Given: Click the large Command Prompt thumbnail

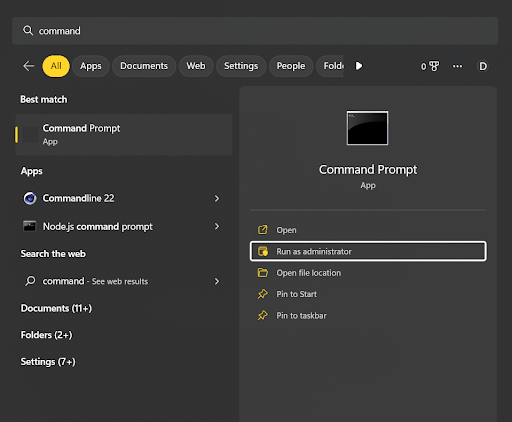Looking at the screenshot, I should pos(367,128).
